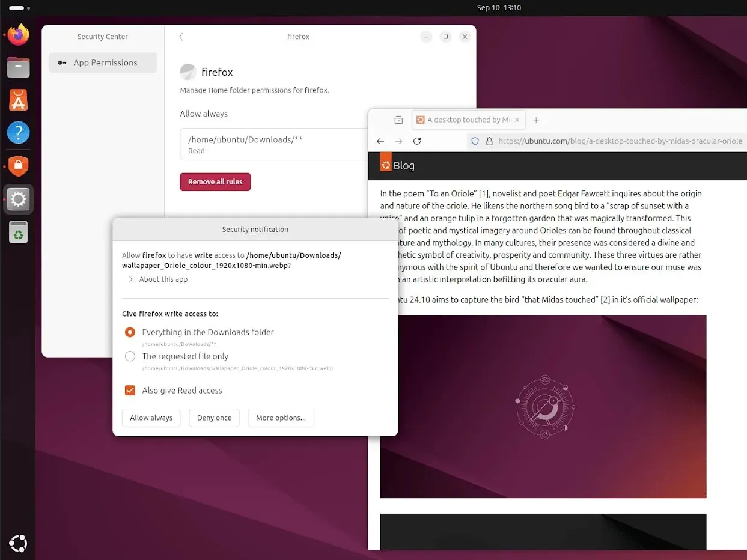Reload the Ubuntu blog page

tap(417, 141)
